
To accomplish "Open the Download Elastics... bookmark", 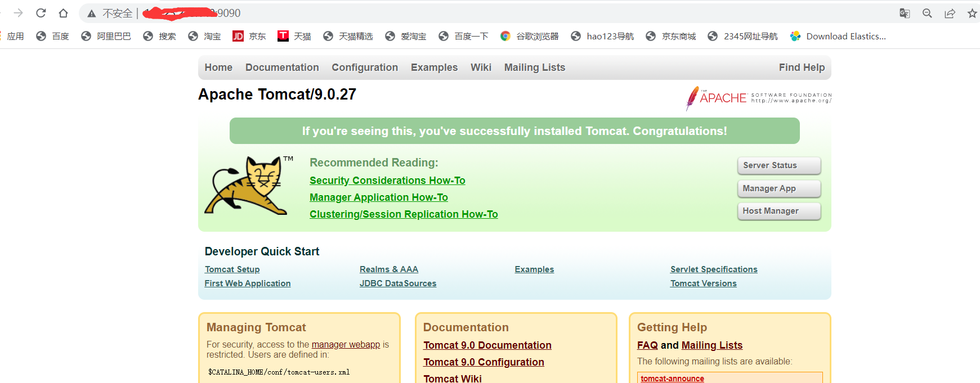I will pyautogui.click(x=838, y=36).
